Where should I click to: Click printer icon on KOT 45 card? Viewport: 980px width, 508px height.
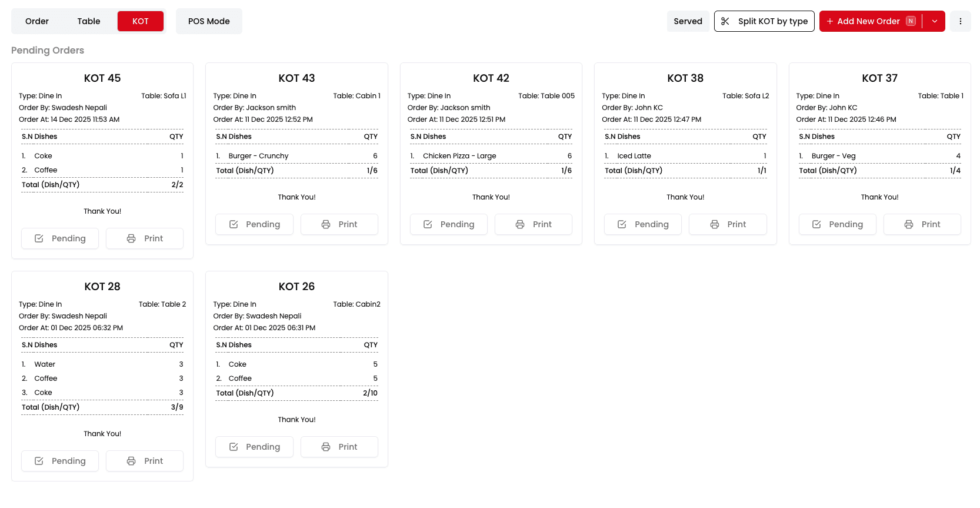click(x=131, y=238)
